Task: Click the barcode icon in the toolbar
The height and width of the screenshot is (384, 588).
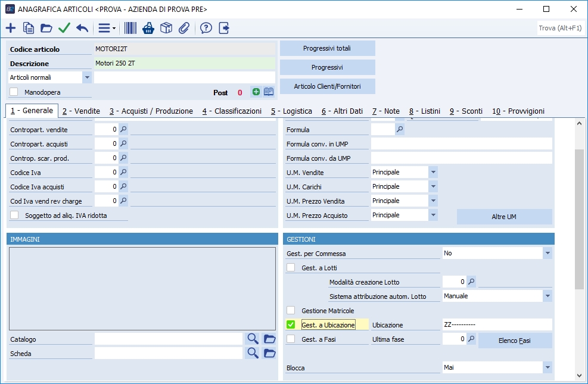Action: tap(130, 28)
